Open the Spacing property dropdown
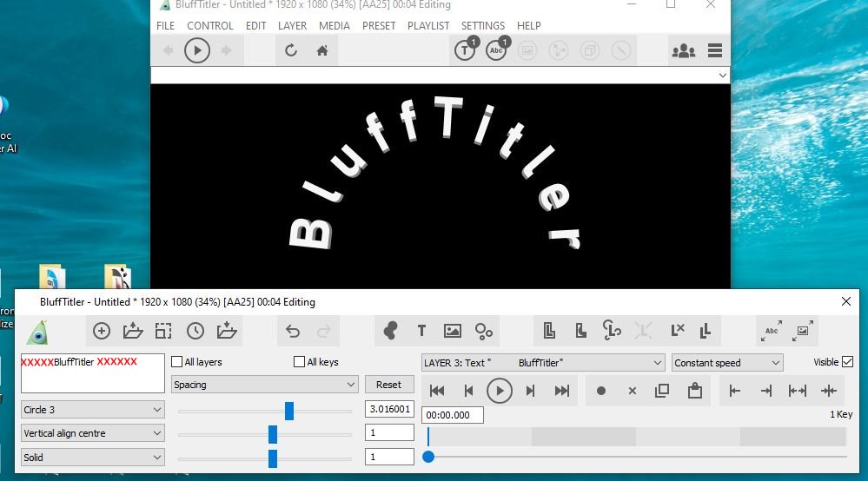 click(x=265, y=385)
